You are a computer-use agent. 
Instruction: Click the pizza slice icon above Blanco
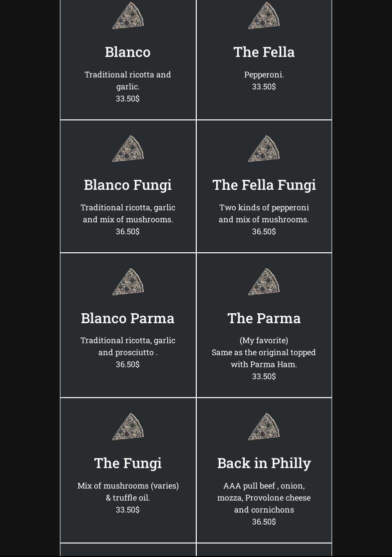click(x=128, y=16)
